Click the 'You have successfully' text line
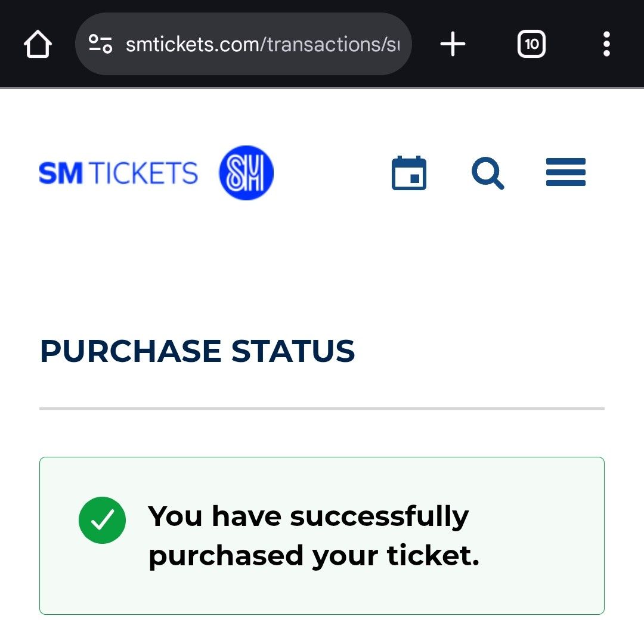 pyautogui.click(x=308, y=516)
